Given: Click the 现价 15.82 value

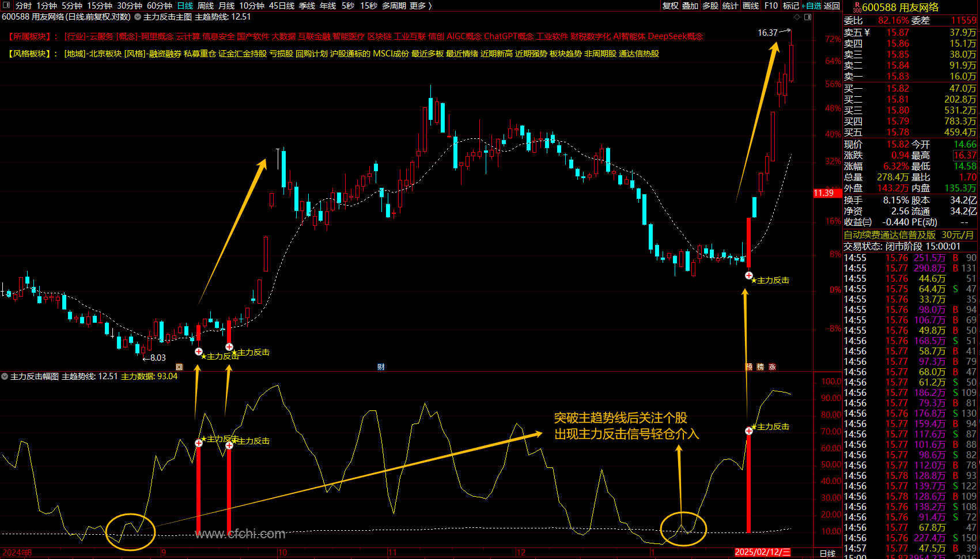Looking at the screenshot, I should click(x=897, y=145).
